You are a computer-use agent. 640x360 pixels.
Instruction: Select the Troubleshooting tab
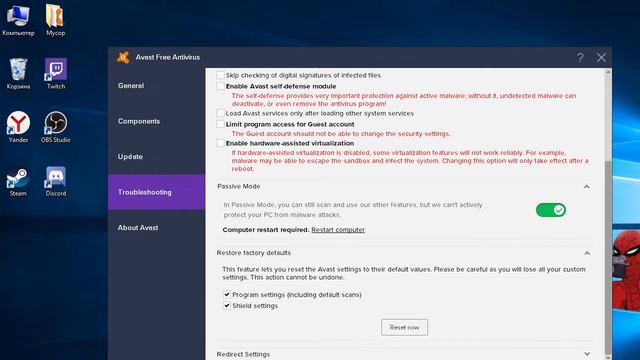coord(157,192)
